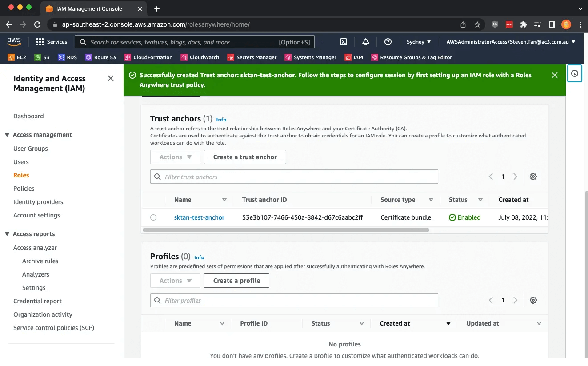The width and height of the screenshot is (588, 366).
Task: Open Roles in sidebar
Action: tap(21, 175)
